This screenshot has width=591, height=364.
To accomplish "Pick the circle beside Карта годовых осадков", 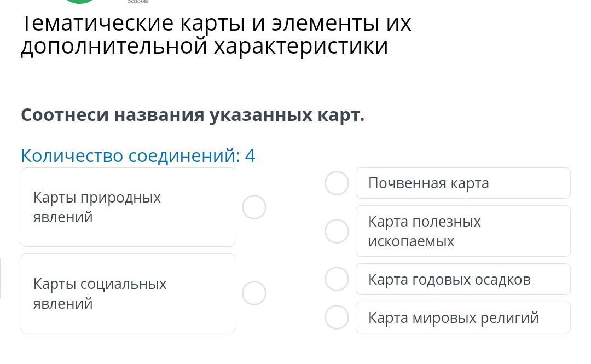I will click(x=337, y=279).
